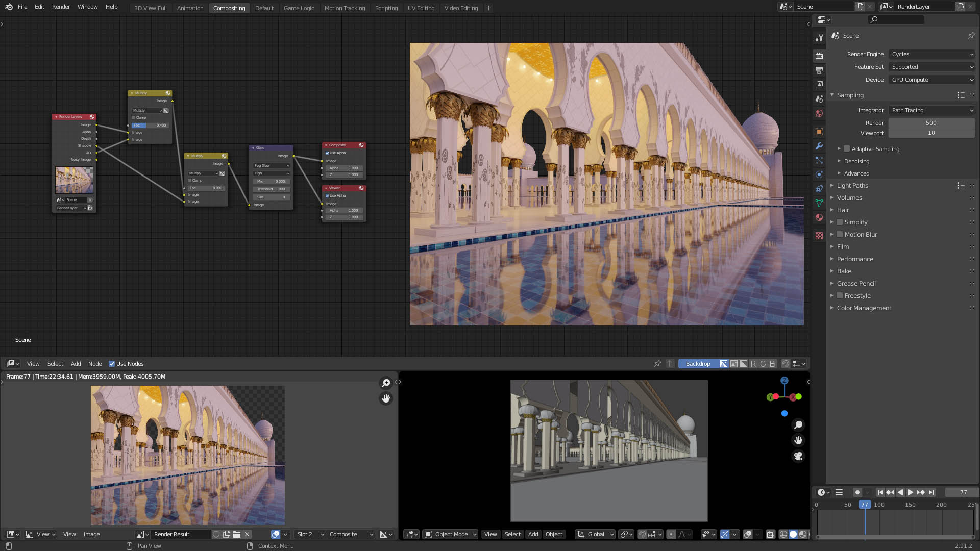This screenshot has height=551, width=980.
Task: Open the World properties tab icon
Action: [819, 113]
